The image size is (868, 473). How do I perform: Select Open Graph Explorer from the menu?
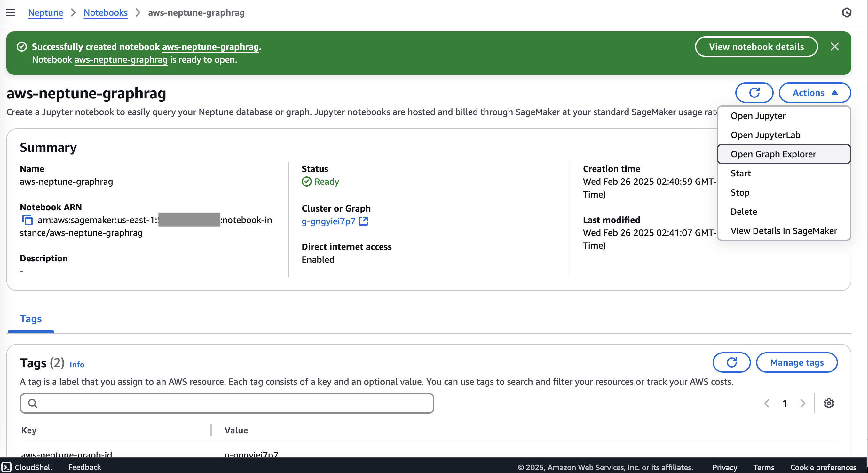tap(773, 154)
